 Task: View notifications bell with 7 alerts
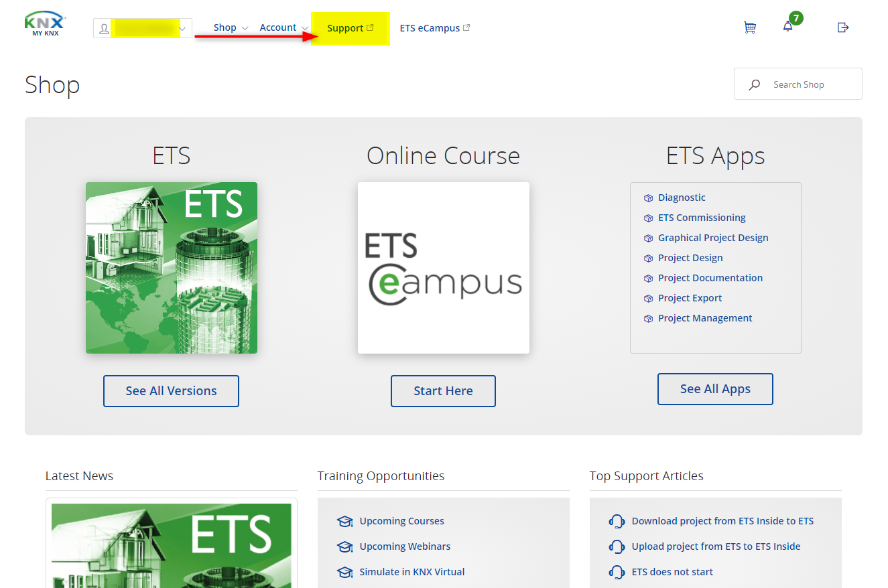(788, 27)
